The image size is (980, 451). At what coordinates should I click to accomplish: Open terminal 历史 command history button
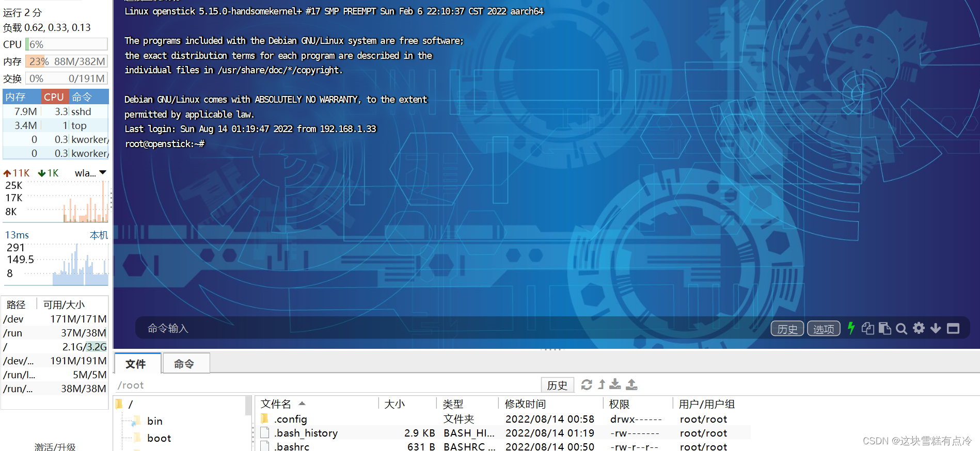tap(787, 329)
